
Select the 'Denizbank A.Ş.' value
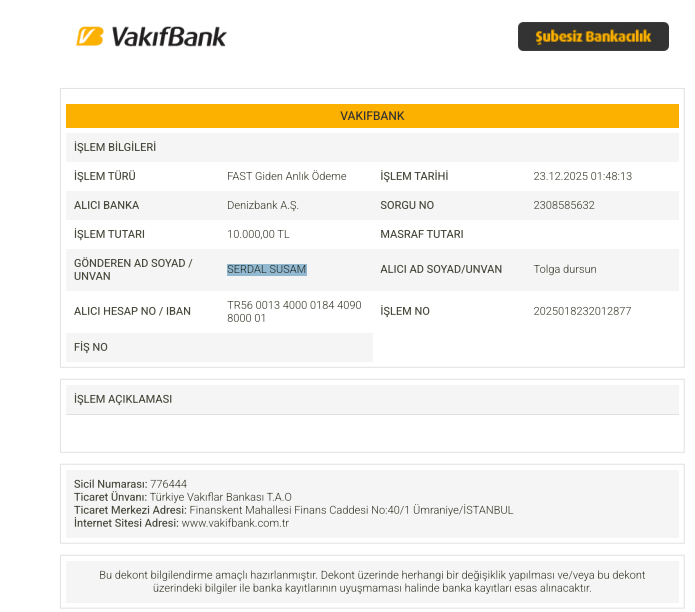[263, 205]
